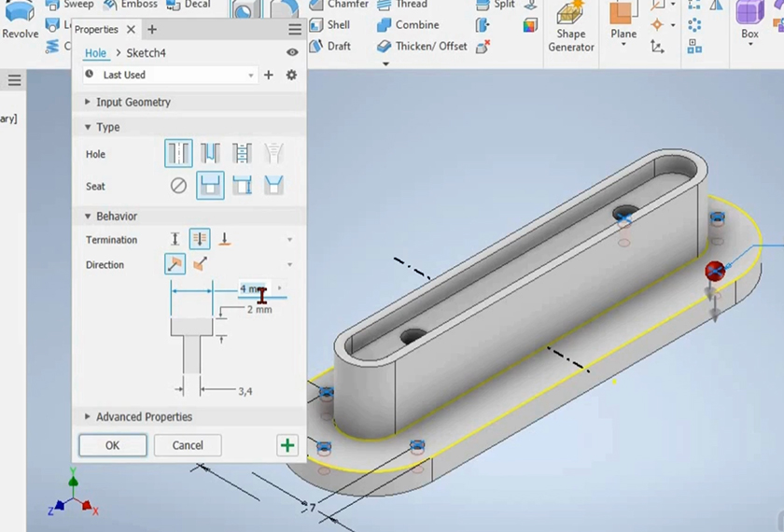Click the Cancel button
784x532 pixels.
click(x=188, y=445)
